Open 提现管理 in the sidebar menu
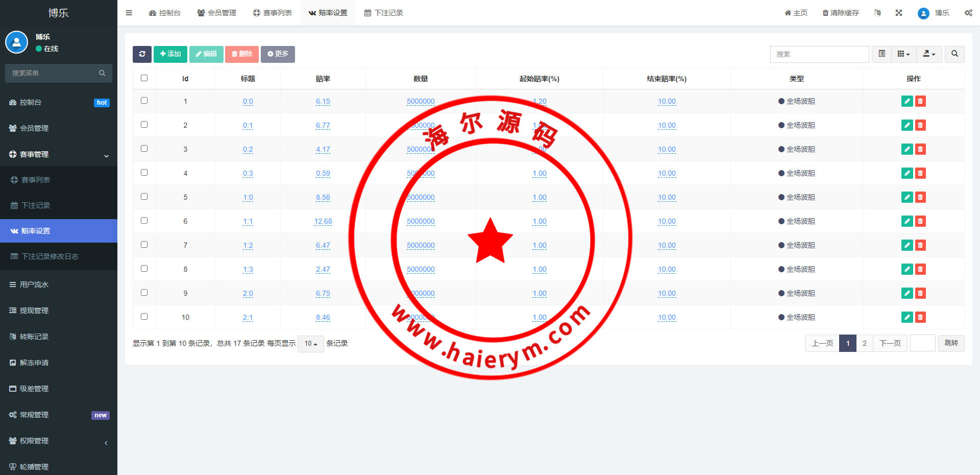Viewport: 980px width, 475px height. click(x=34, y=311)
